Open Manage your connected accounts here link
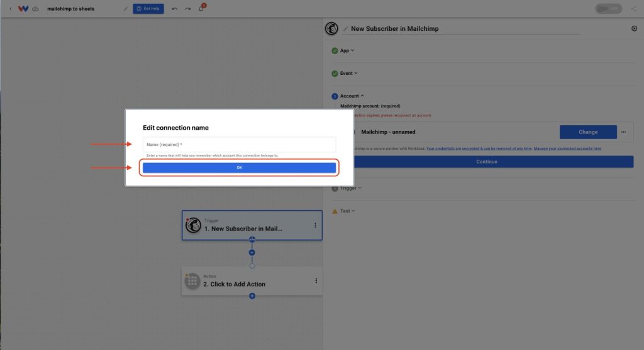 (567, 149)
